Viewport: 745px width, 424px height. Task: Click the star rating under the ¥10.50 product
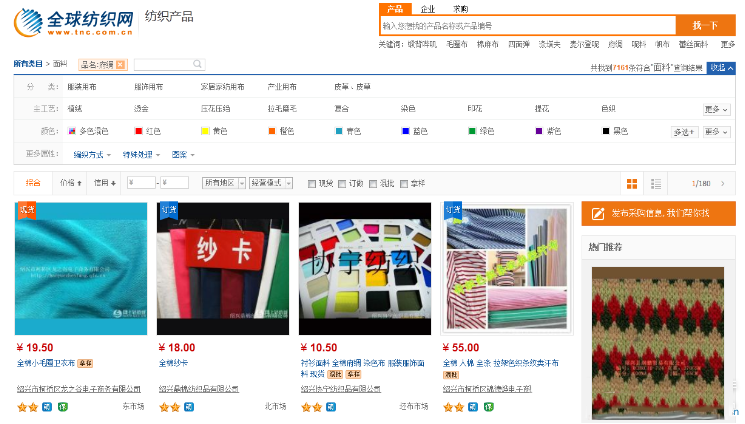click(312, 407)
